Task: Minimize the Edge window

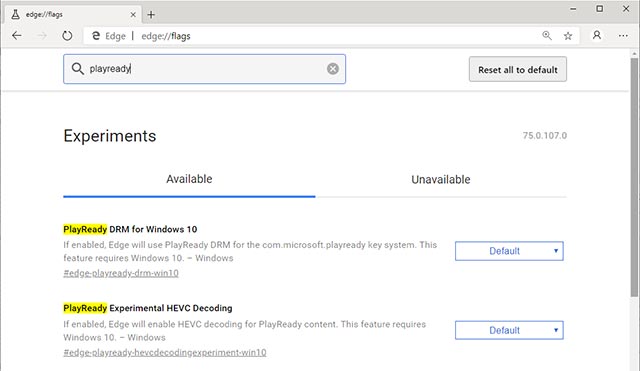Action: 573,9
